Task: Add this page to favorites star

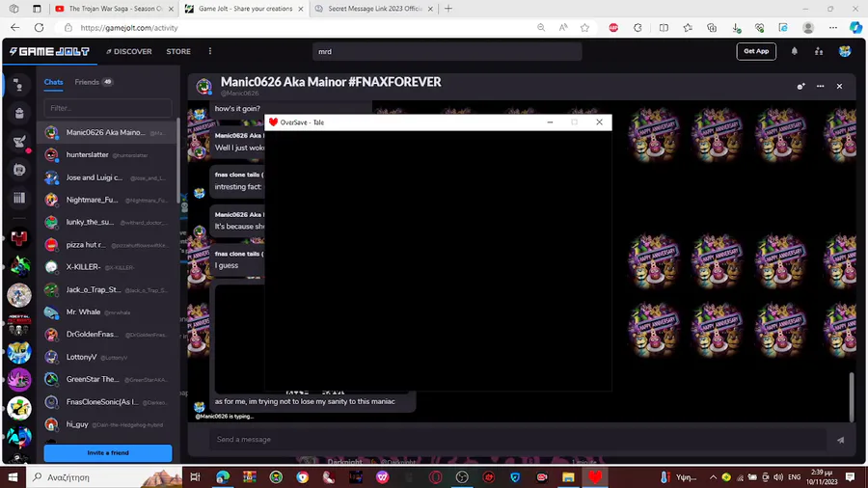Action: [x=585, y=28]
